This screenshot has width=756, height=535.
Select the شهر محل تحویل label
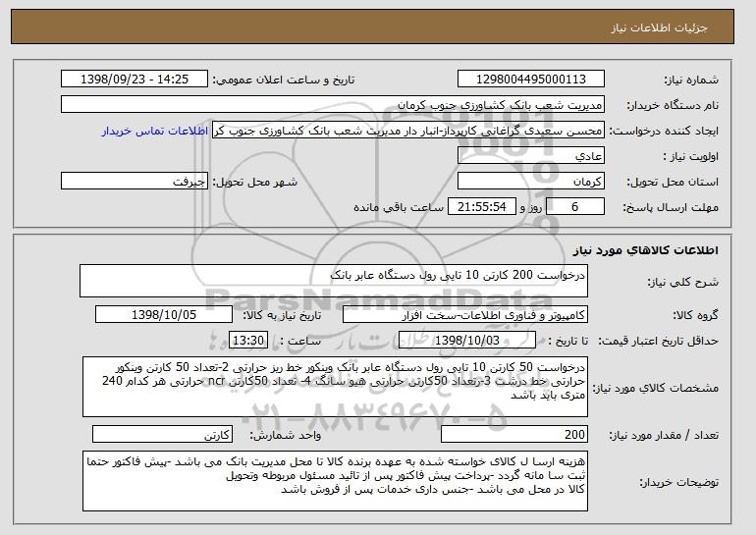coord(255,182)
